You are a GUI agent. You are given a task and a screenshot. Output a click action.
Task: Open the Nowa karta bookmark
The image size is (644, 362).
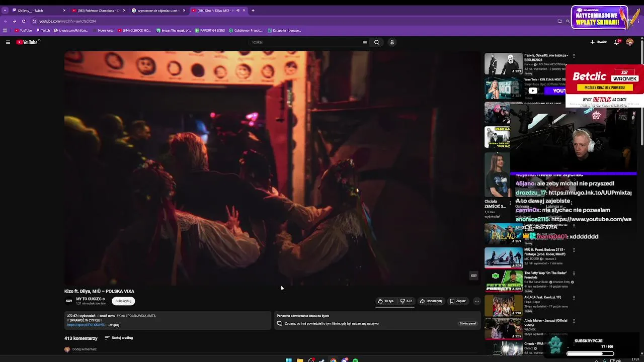103,31
